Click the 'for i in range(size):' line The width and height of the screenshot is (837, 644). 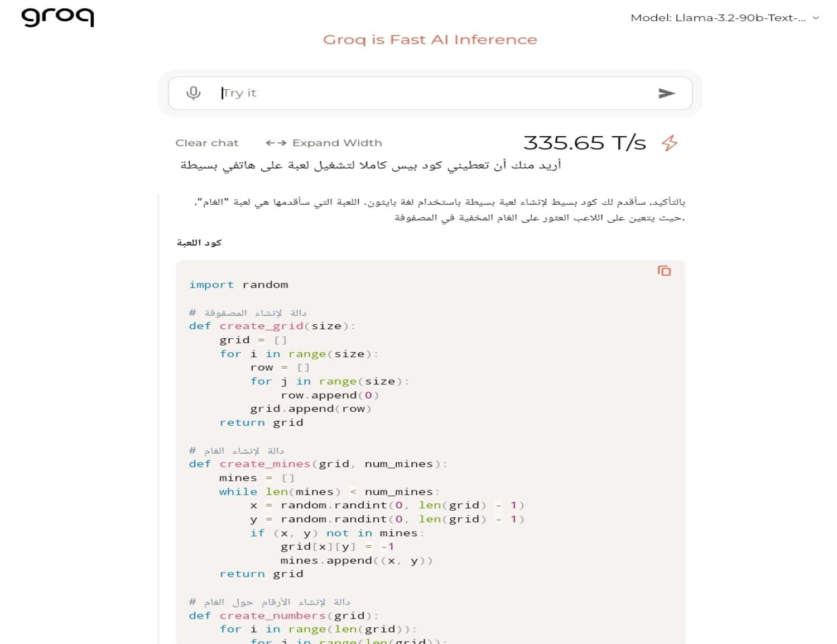(x=299, y=354)
